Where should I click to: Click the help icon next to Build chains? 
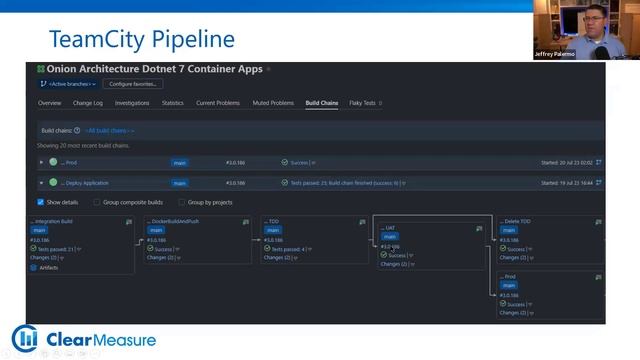[x=77, y=131]
